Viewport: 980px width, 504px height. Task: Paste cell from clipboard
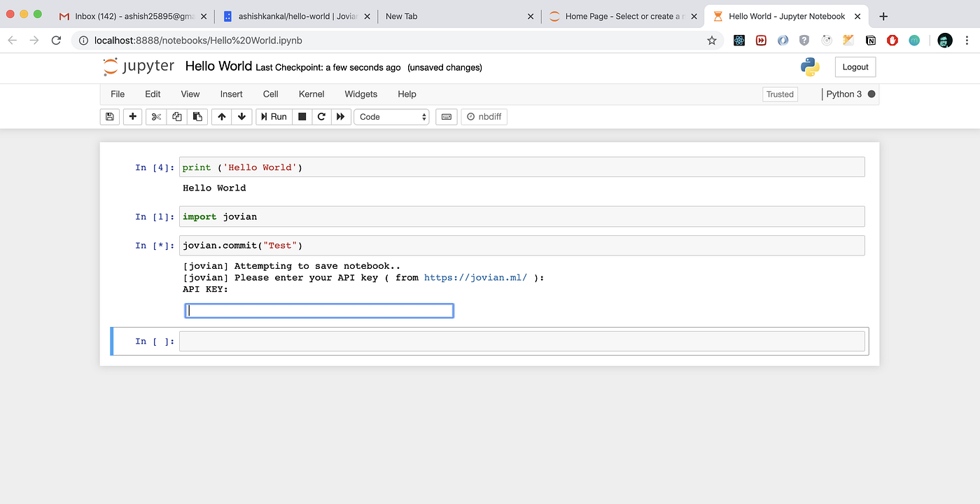[197, 116]
